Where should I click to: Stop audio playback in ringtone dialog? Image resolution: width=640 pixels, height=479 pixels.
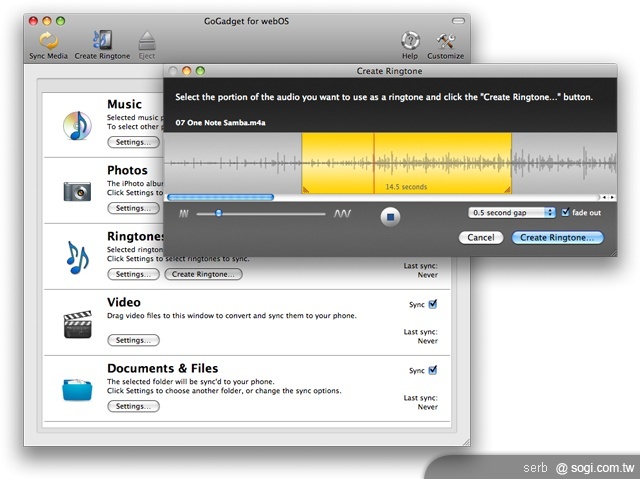coord(390,216)
